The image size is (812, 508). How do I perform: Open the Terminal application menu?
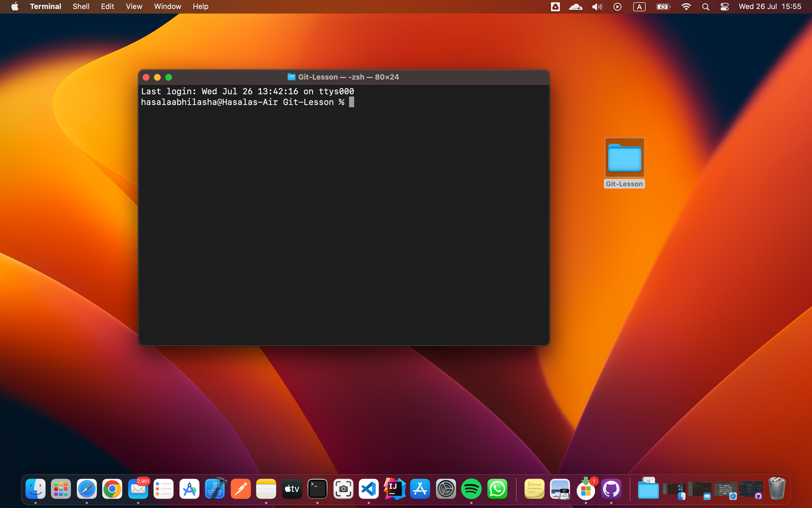coord(45,7)
